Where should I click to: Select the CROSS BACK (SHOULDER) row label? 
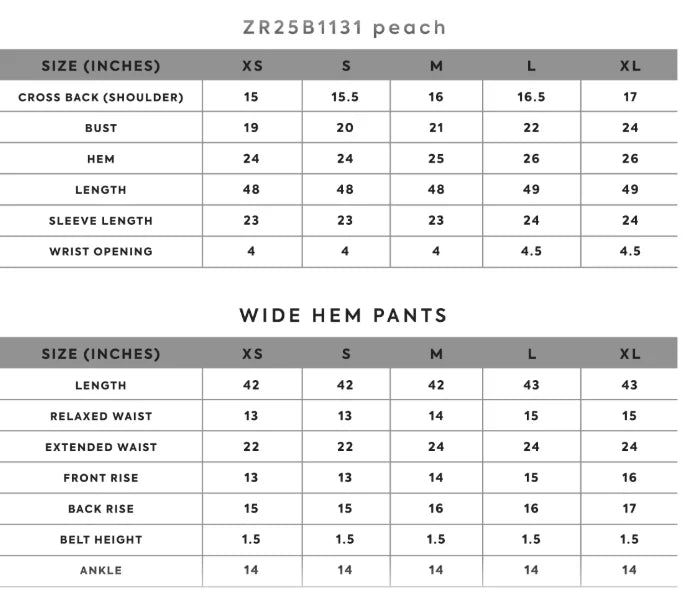tap(101, 97)
